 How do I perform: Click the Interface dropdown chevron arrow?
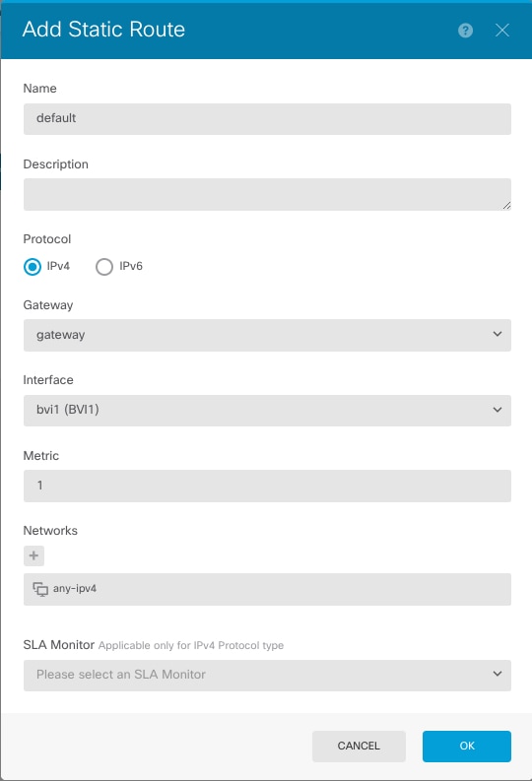pos(498,410)
